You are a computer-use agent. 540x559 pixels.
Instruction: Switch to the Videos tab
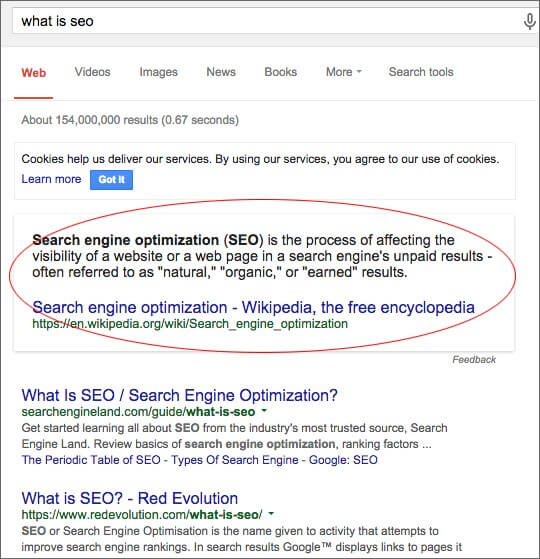pyautogui.click(x=92, y=72)
